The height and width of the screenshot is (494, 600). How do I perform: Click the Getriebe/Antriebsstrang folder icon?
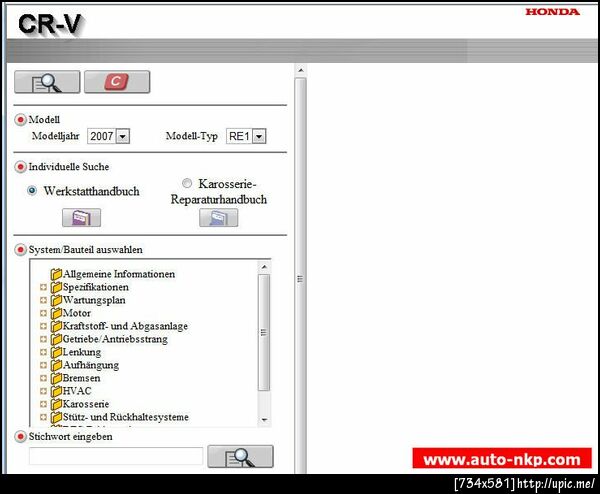(x=56, y=339)
